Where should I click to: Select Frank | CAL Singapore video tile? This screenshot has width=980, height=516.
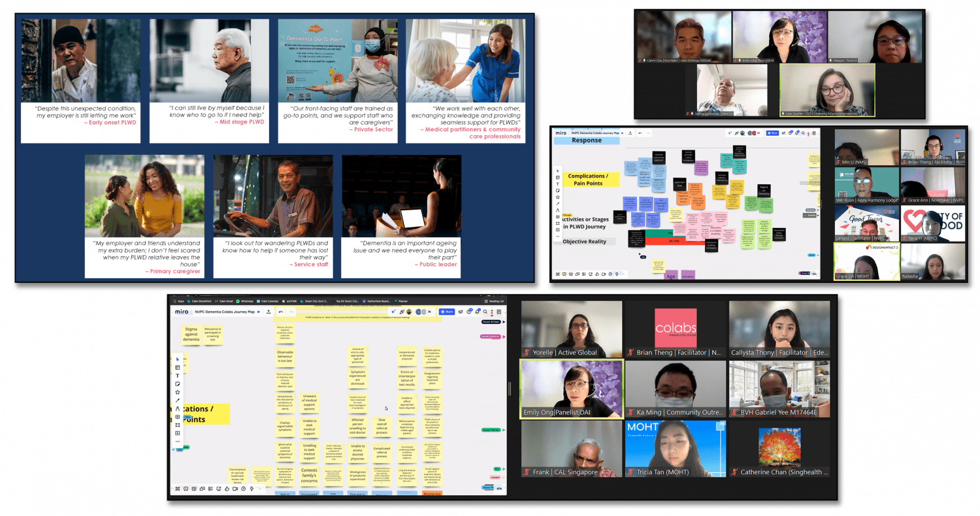point(572,448)
